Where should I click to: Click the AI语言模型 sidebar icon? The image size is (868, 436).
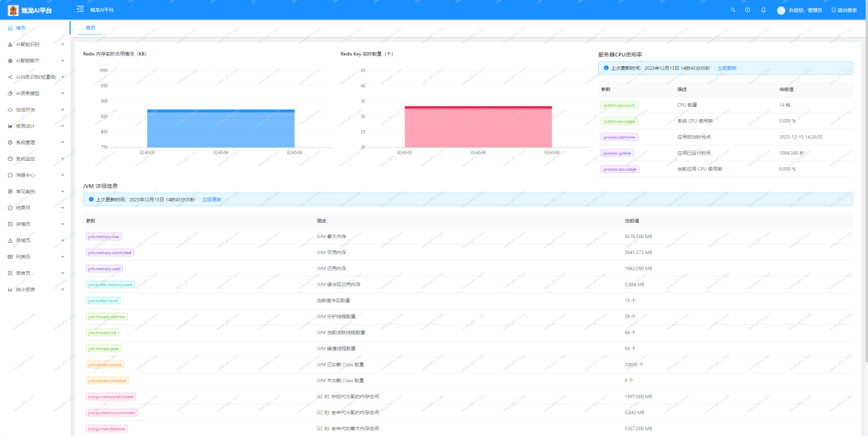coord(10,93)
